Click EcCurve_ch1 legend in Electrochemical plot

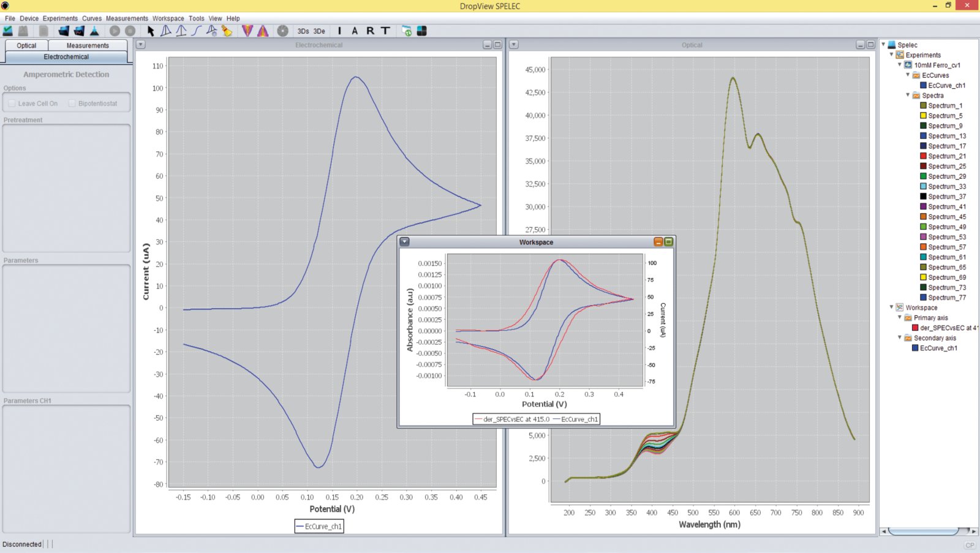click(319, 526)
